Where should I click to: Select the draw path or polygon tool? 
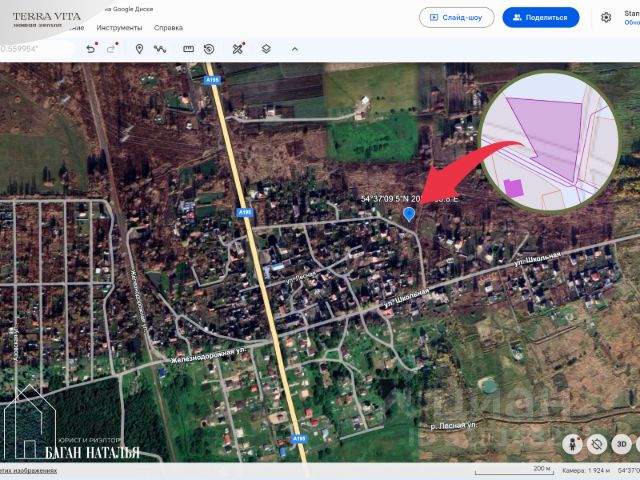pos(160,49)
